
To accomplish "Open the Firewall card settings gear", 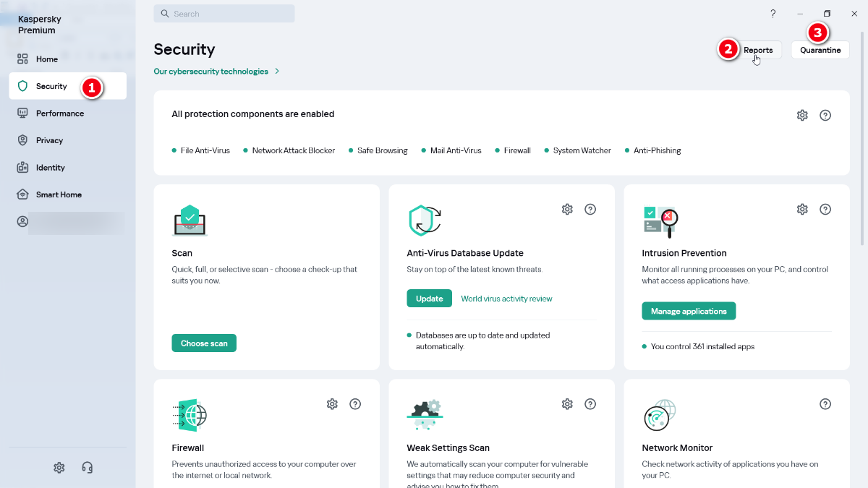I will tap(332, 404).
